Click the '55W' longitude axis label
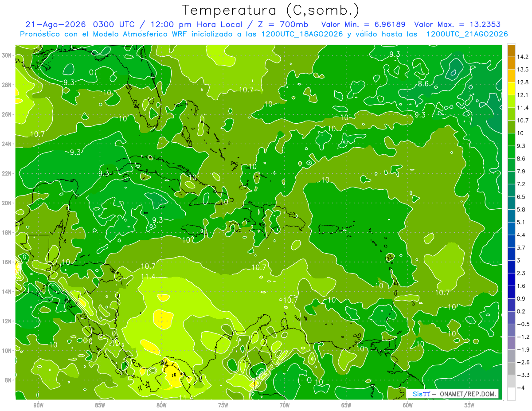The height and width of the screenshot is (411, 532). point(469,405)
